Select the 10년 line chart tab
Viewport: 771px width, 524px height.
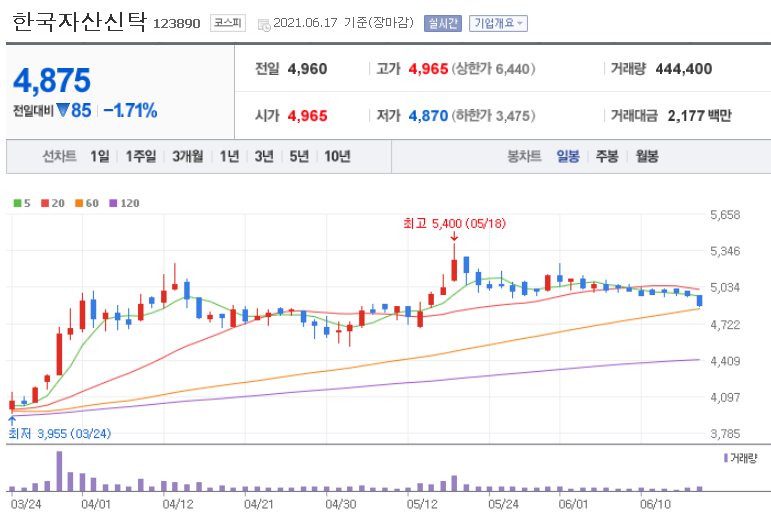[337, 156]
